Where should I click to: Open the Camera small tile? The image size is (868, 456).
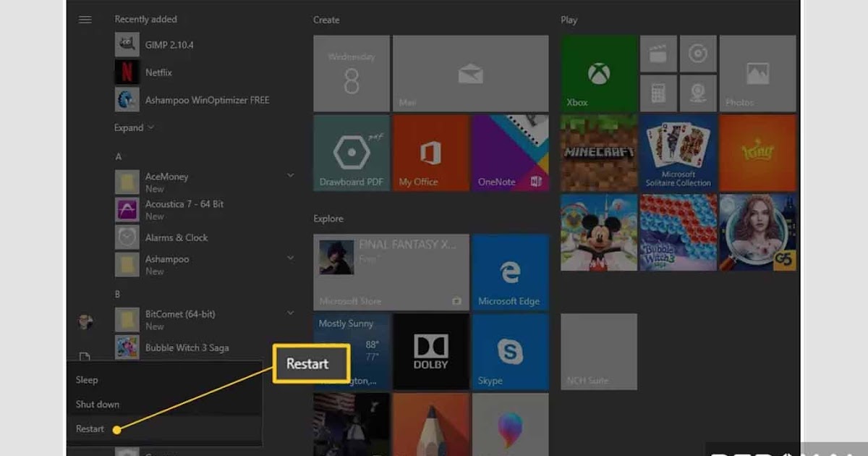[x=698, y=93]
